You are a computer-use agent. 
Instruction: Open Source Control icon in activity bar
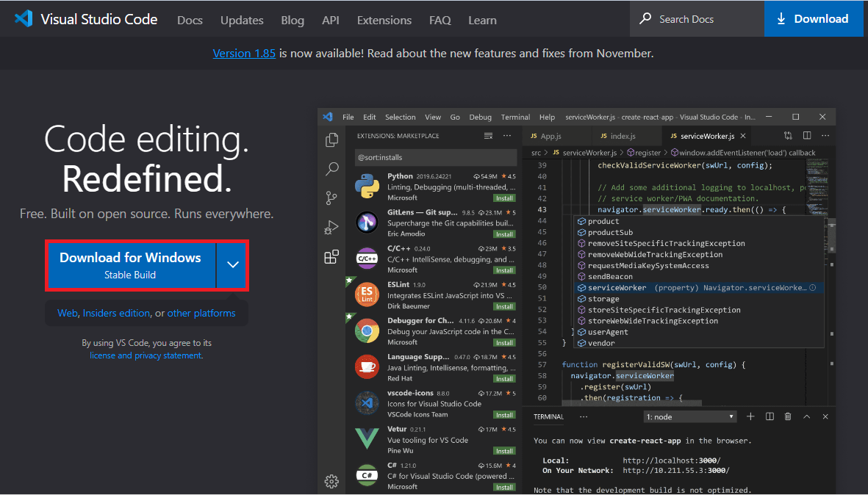[331, 198]
